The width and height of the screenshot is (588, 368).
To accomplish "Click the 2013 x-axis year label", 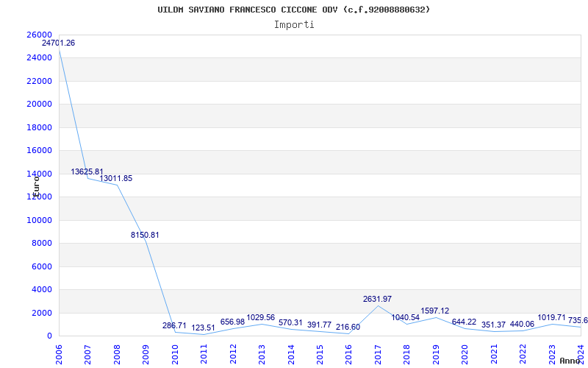I will 262,354.
